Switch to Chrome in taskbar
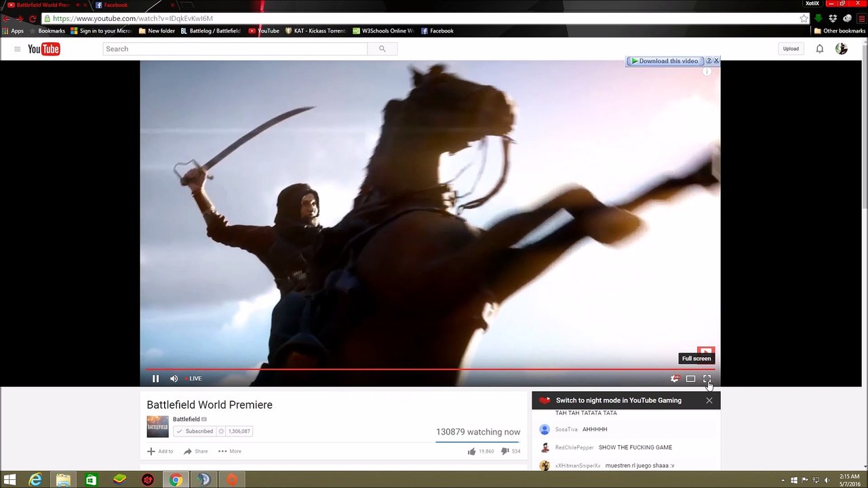The height and width of the screenshot is (488, 868). tap(176, 480)
